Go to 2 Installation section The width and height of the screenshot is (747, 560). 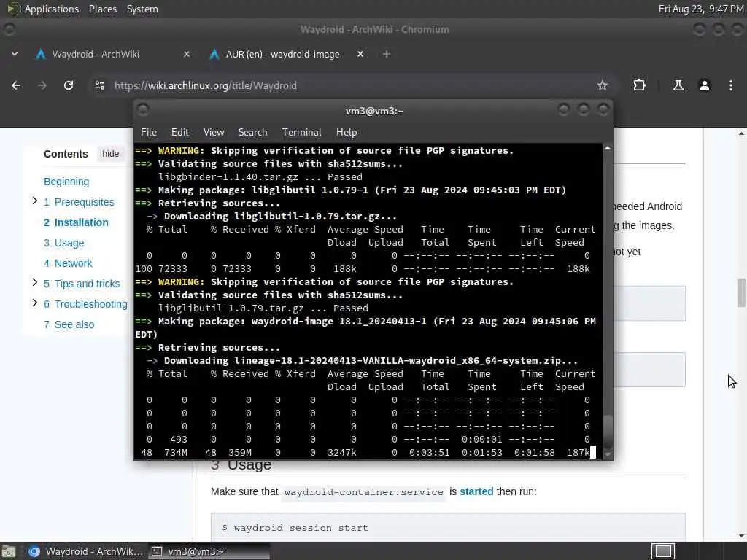coord(76,222)
